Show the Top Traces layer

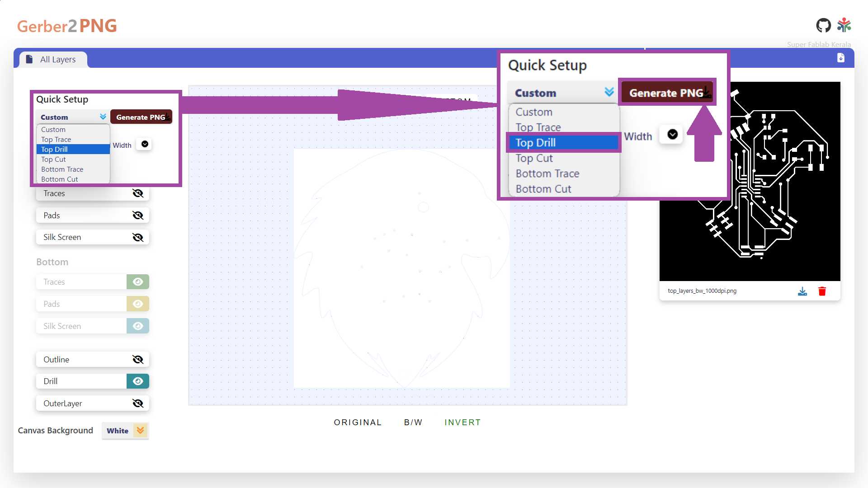(137, 193)
